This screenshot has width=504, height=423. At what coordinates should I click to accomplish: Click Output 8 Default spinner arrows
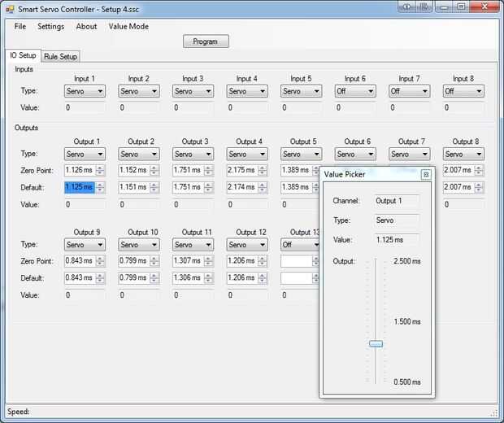point(479,187)
